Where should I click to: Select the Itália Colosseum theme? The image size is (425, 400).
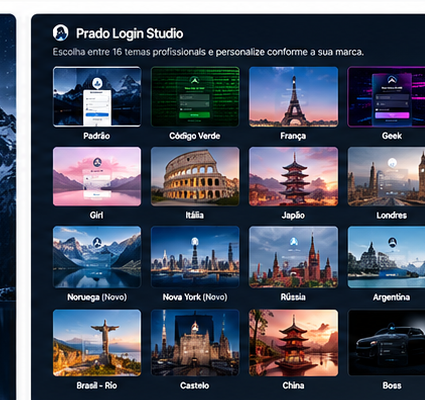coord(195,176)
